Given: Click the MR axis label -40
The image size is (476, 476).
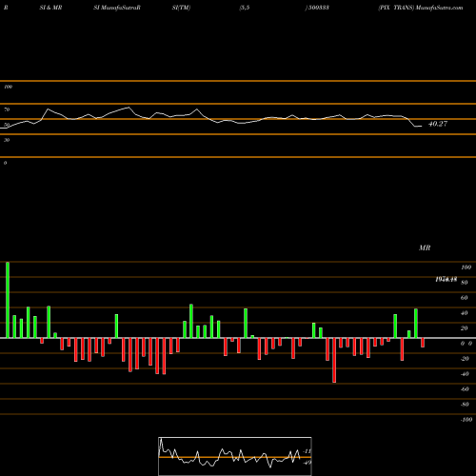Looking at the screenshot, I should (x=465, y=374).
